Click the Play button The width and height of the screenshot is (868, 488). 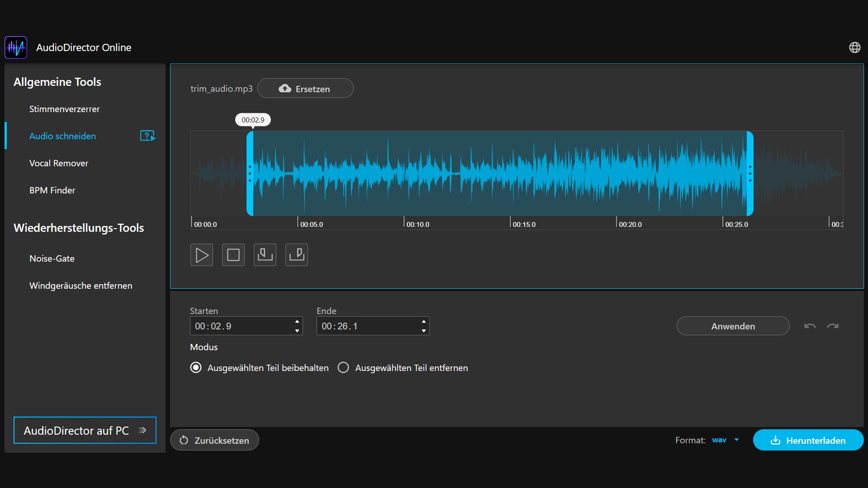click(202, 255)
